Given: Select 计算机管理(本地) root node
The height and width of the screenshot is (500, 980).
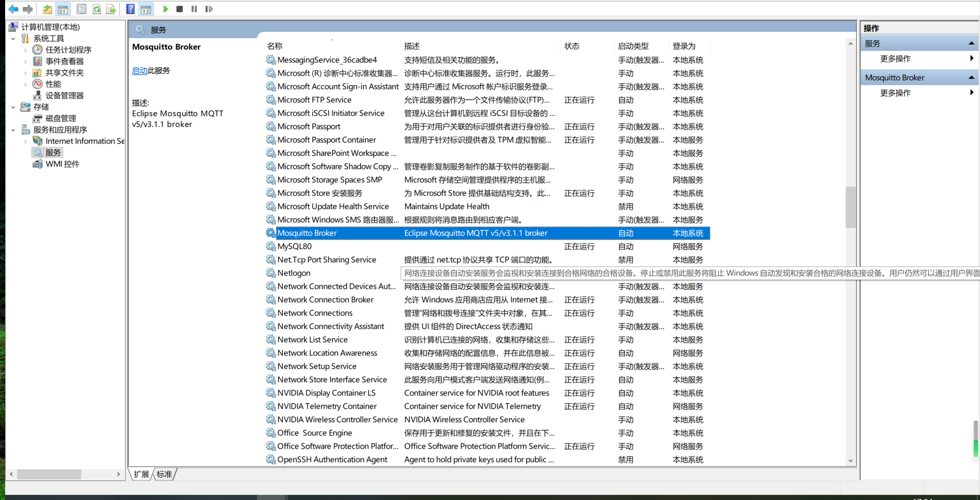Looking at the screenshot, I should [x=50, y=27].
